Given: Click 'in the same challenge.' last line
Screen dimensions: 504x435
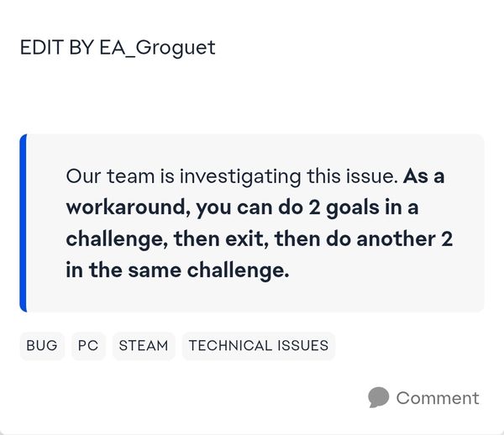Looking at the screenshot, I should 177,269.
